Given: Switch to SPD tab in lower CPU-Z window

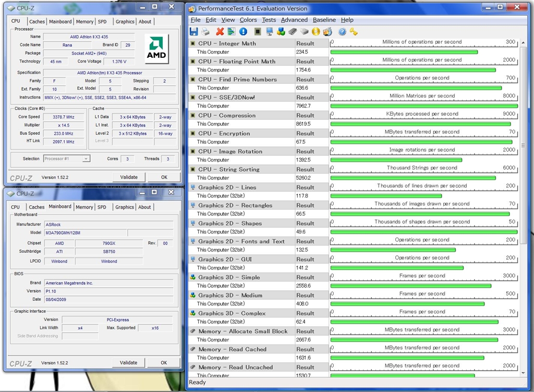Looking at the screenshot, I should tap(102, 207).
